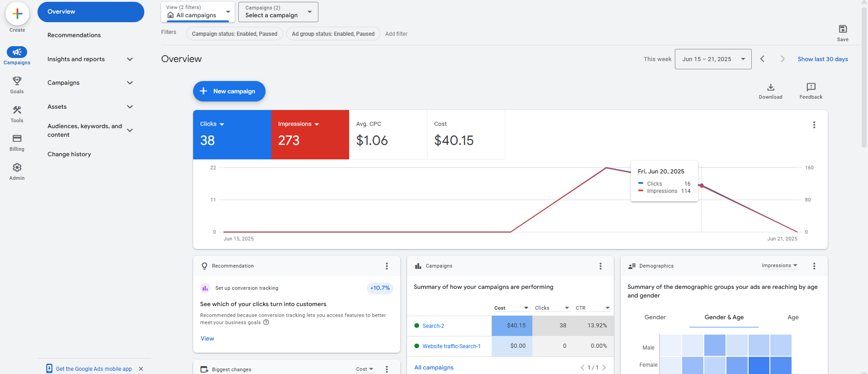Switch to Gender & Age tab
This screenshot has height=374, width=868.
click(724, 317)
